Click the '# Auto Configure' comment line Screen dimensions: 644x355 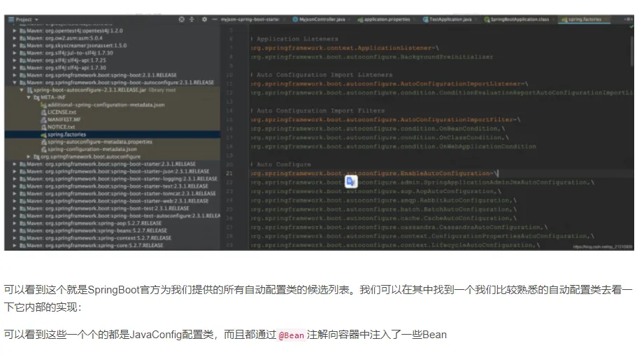point(280,165)
